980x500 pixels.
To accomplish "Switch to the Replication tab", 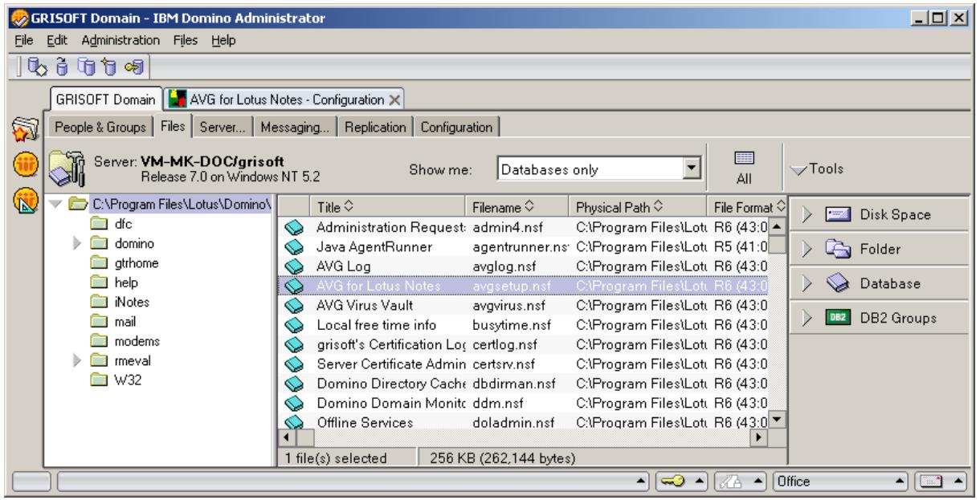I will [374, 127].
